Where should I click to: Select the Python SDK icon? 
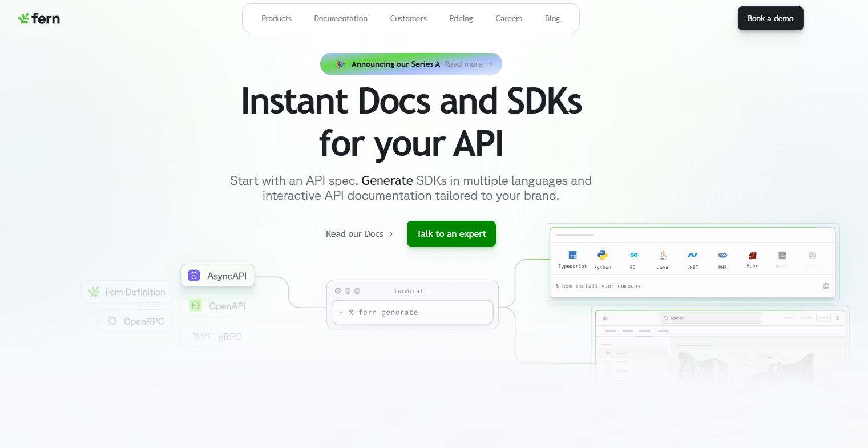(603, 255)
